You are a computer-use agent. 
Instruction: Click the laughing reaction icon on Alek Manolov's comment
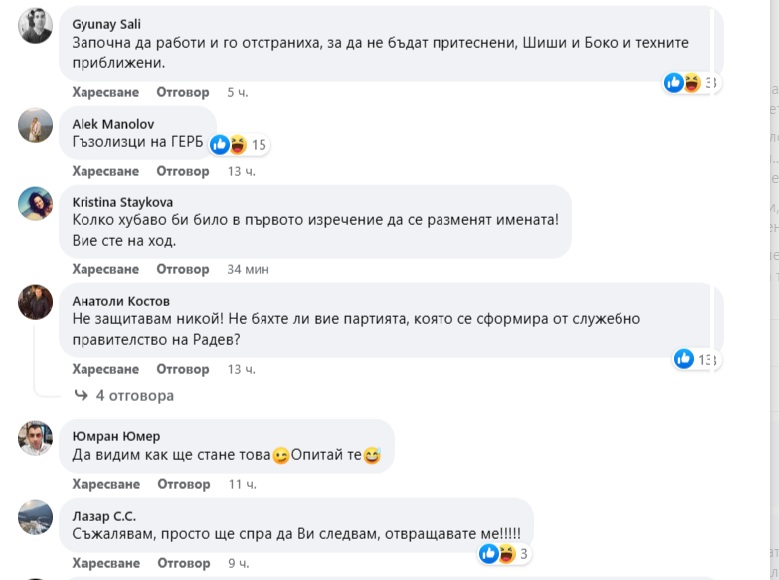(237, 145)
